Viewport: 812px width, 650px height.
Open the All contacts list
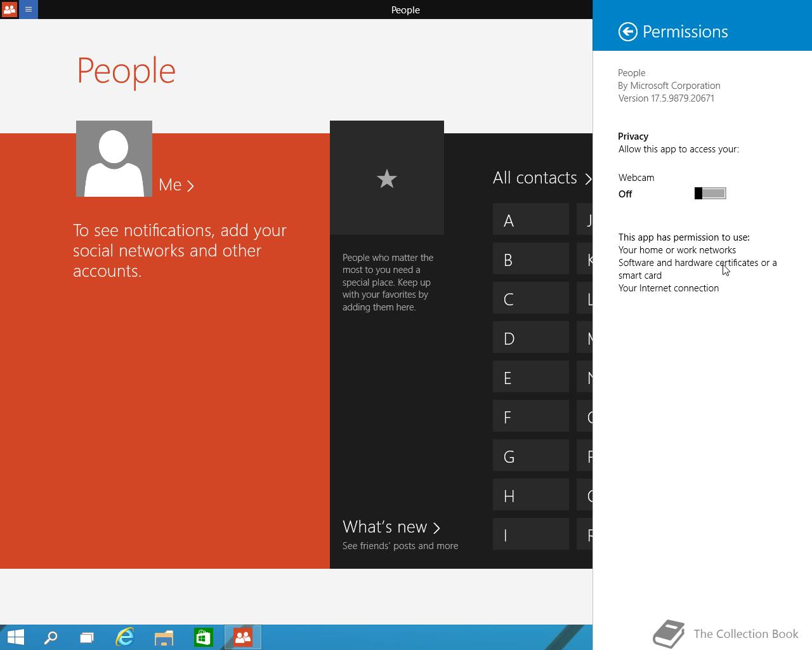(542, 178)
